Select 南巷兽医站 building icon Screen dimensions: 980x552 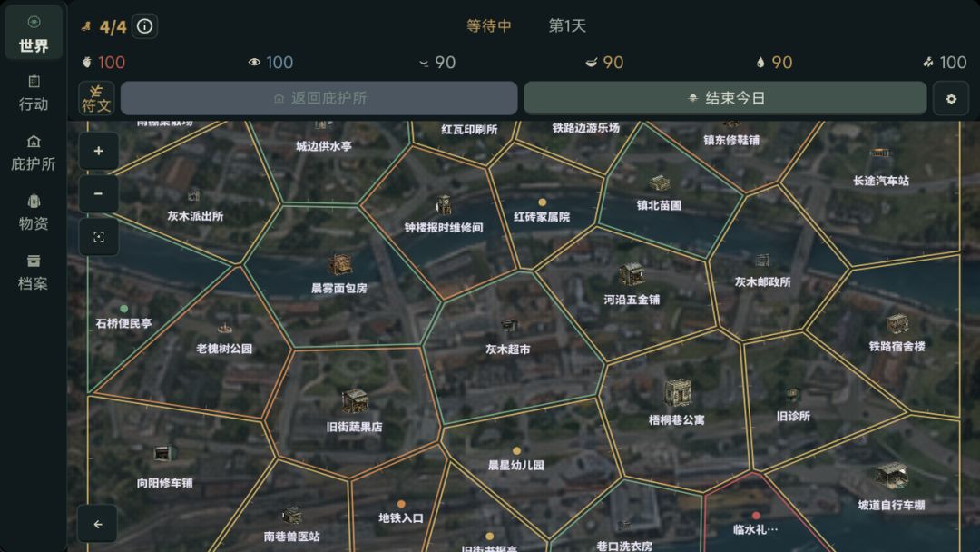[x=291, y=516]
